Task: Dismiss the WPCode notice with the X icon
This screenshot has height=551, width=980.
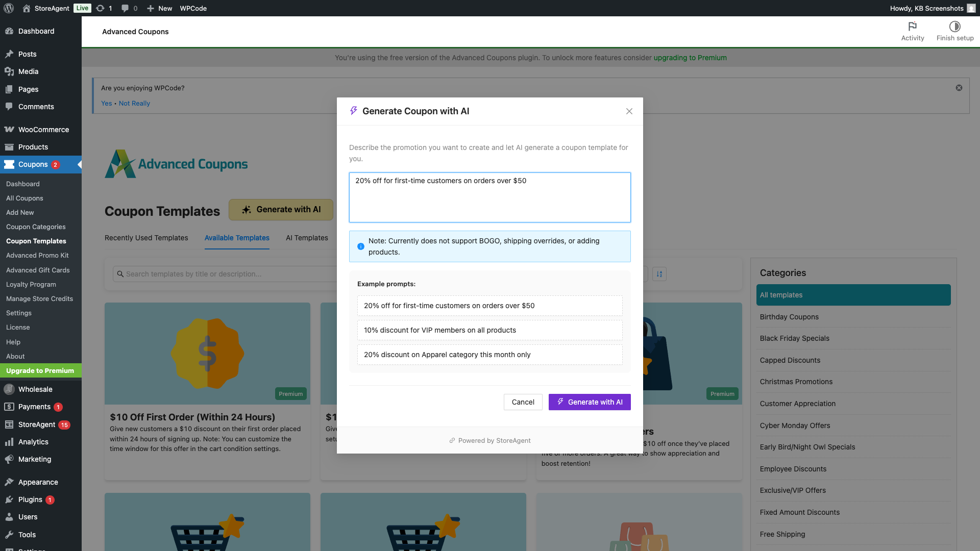Action: (x=959, y=88)
